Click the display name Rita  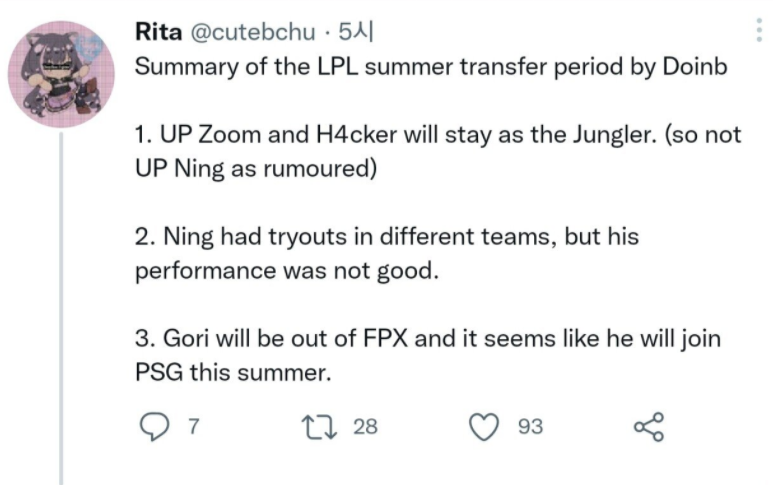pyautogui.click(x=159, y=32)
